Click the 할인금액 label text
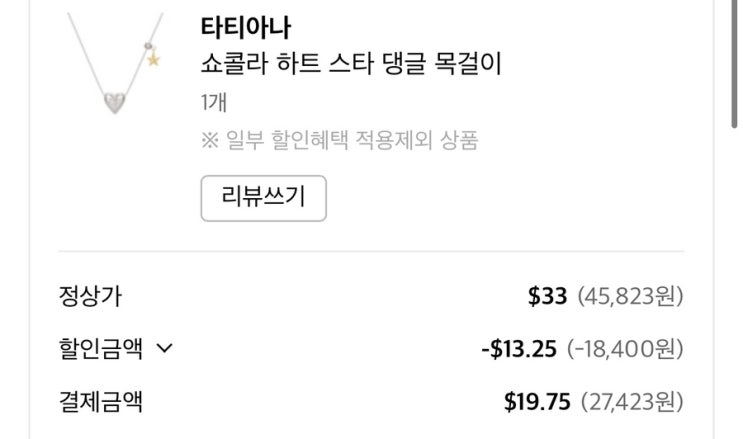Viewport: 743px width, 439px height. [x=100, y=349]
